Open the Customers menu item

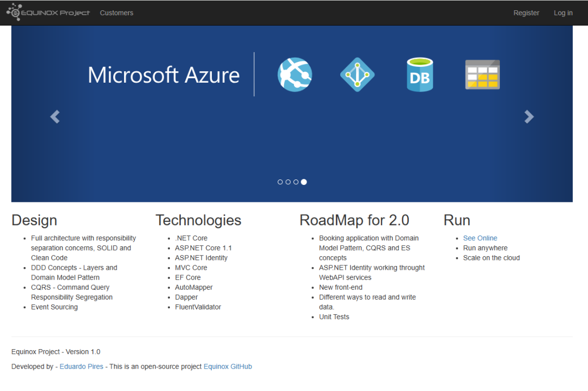click(117, 13)
